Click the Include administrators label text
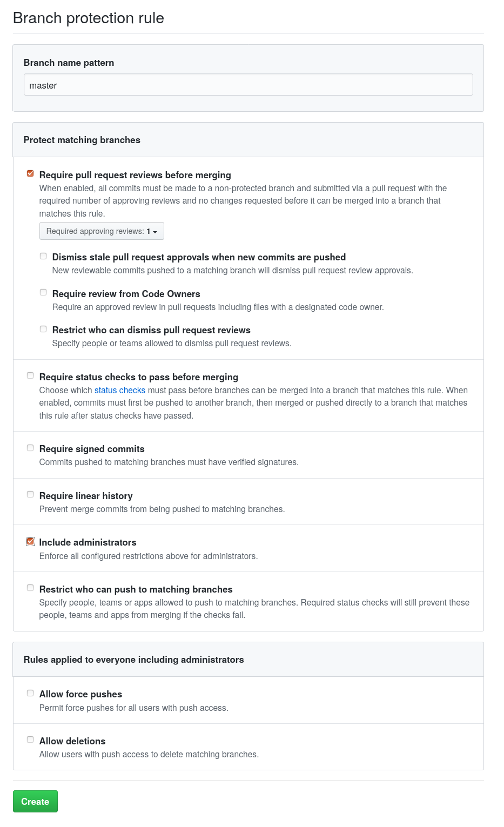Viewport: 504px width, 827px height. pos(88,542)
